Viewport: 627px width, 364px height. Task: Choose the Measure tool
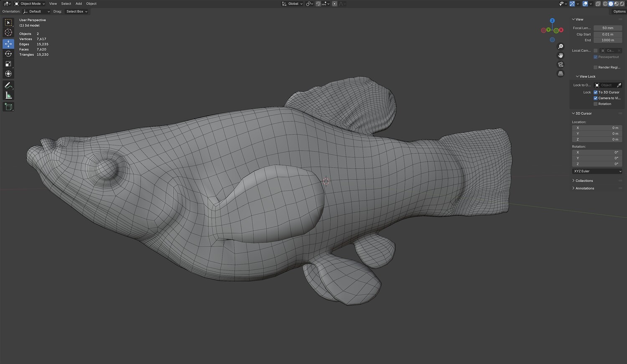(8, 95)
